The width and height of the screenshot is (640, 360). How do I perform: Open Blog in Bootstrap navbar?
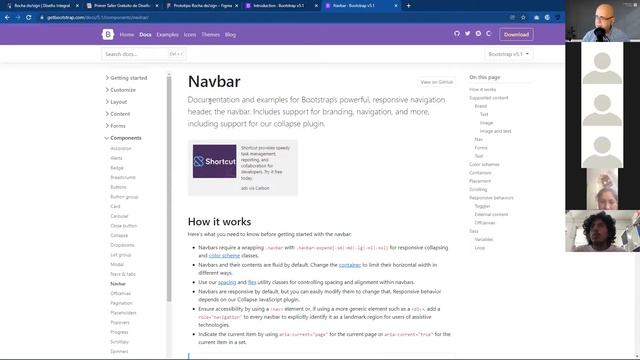(230, 35)
